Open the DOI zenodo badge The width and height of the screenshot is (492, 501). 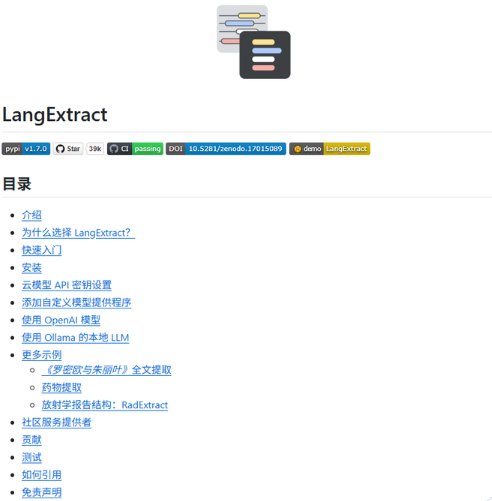pos(226,149)
